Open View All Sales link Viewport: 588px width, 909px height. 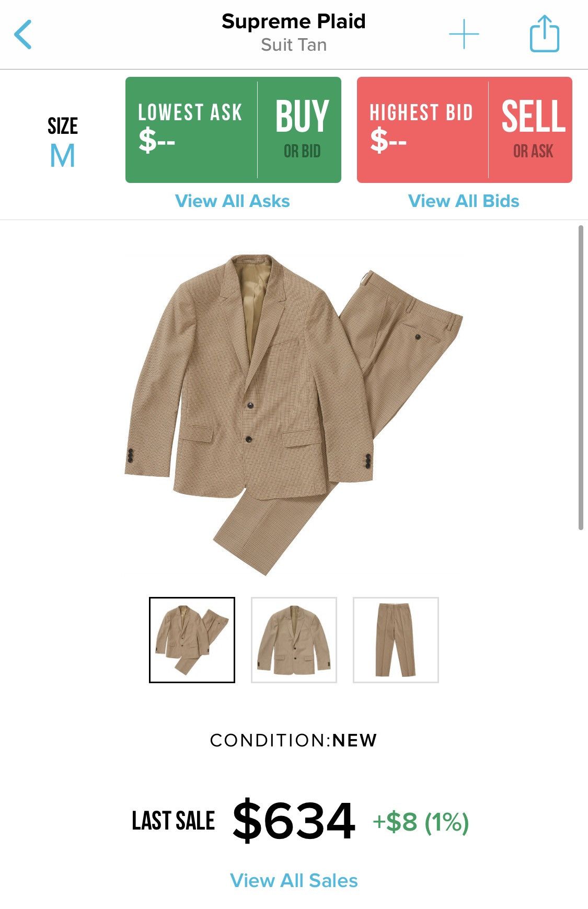click(x=294, y=881)
